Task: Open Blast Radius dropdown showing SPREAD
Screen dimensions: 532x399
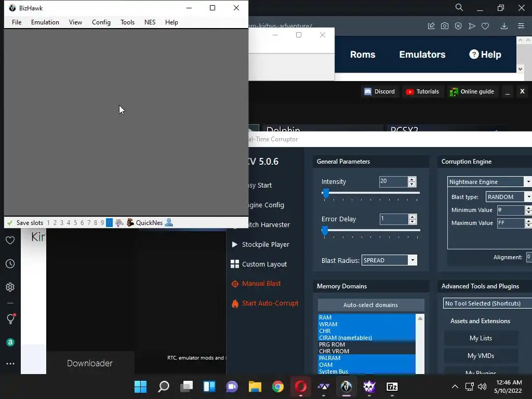Action: pos(389,260)
